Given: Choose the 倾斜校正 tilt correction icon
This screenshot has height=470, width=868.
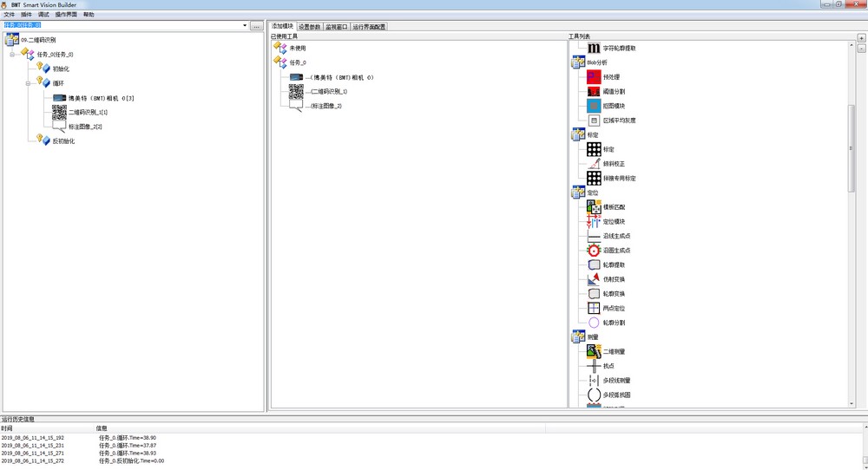Looking at the screenshot, I should pos(594,164).
